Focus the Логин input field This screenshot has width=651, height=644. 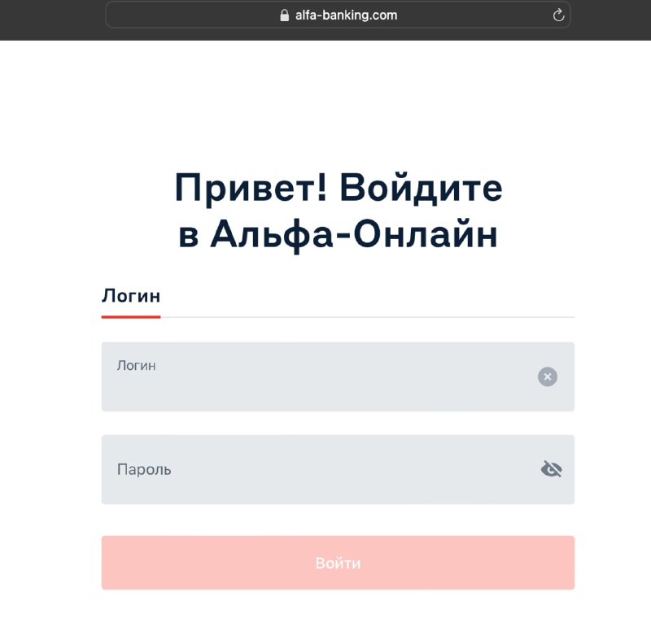coord(338,376)
